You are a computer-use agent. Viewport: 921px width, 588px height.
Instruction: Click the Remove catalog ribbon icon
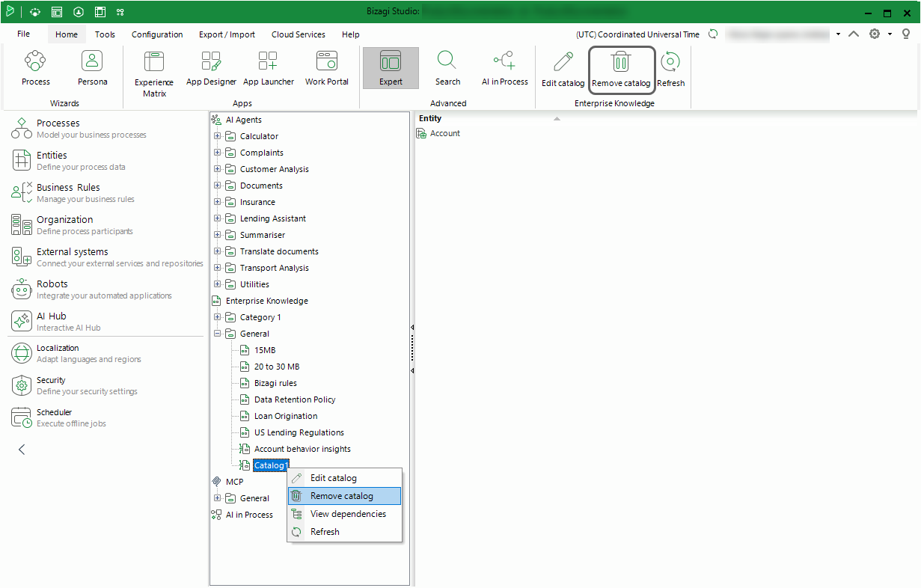tap(621, 69)
